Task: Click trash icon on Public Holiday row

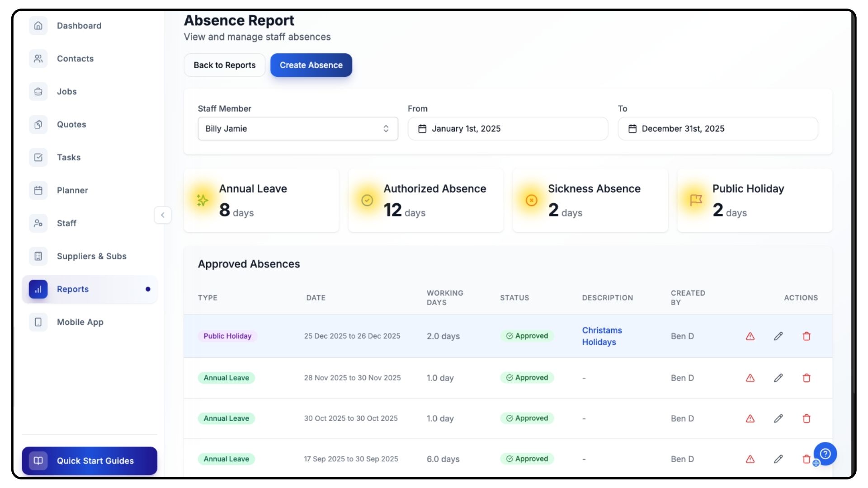Action: (x=806, y=336)
